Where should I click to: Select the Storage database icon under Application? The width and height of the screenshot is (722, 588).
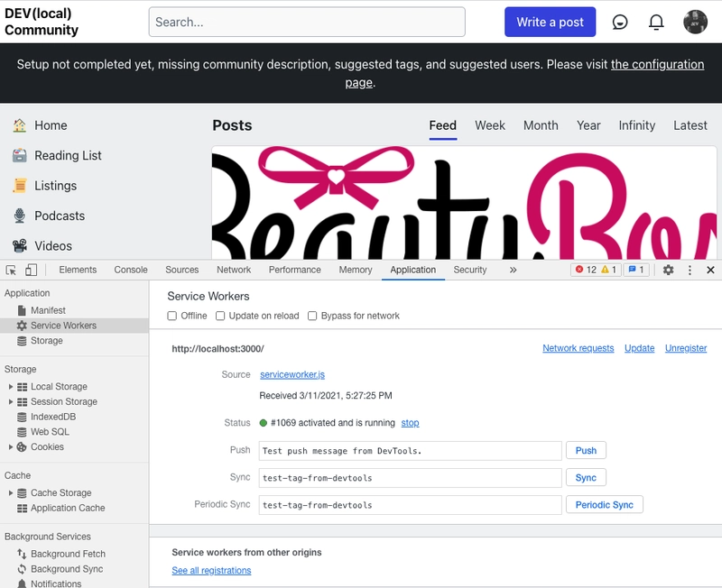click(x=22, y=341)
